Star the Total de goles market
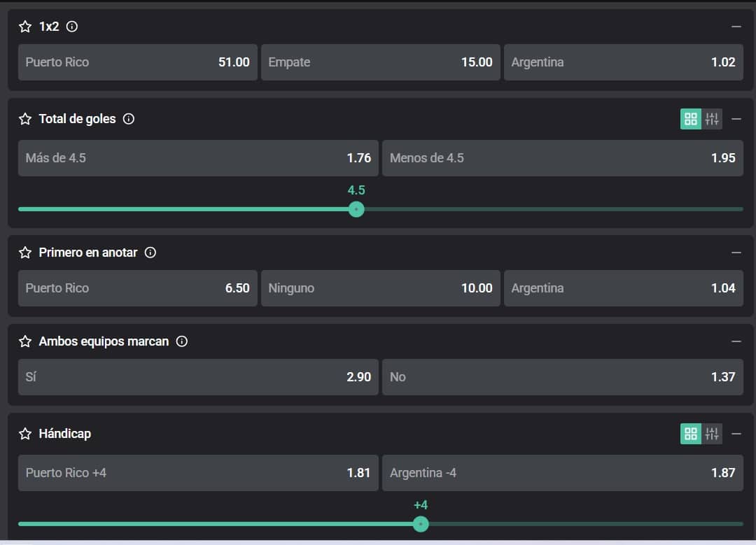The width and height of the screenshot is (756, 545). tap(25, 119)
